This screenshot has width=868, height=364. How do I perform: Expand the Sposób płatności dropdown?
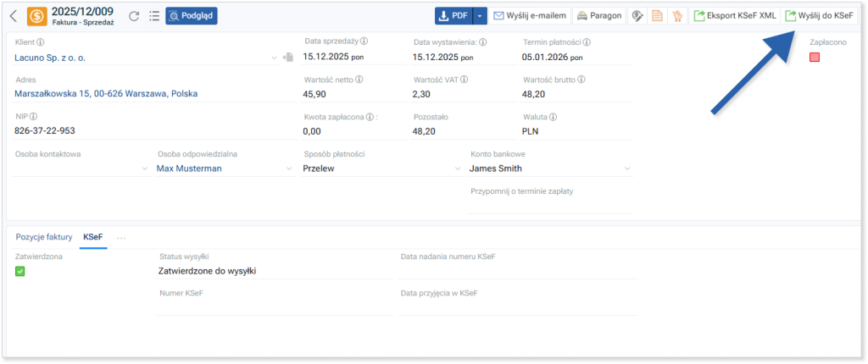click(456, 168)
